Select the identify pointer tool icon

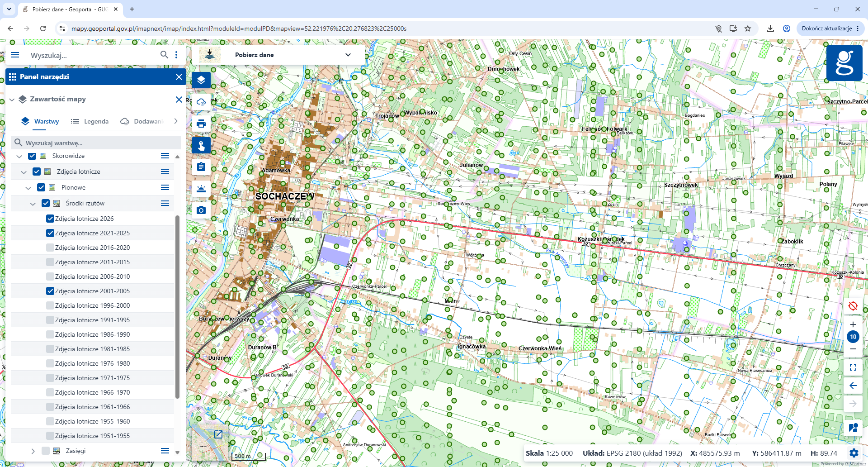[x=201, y=145]
